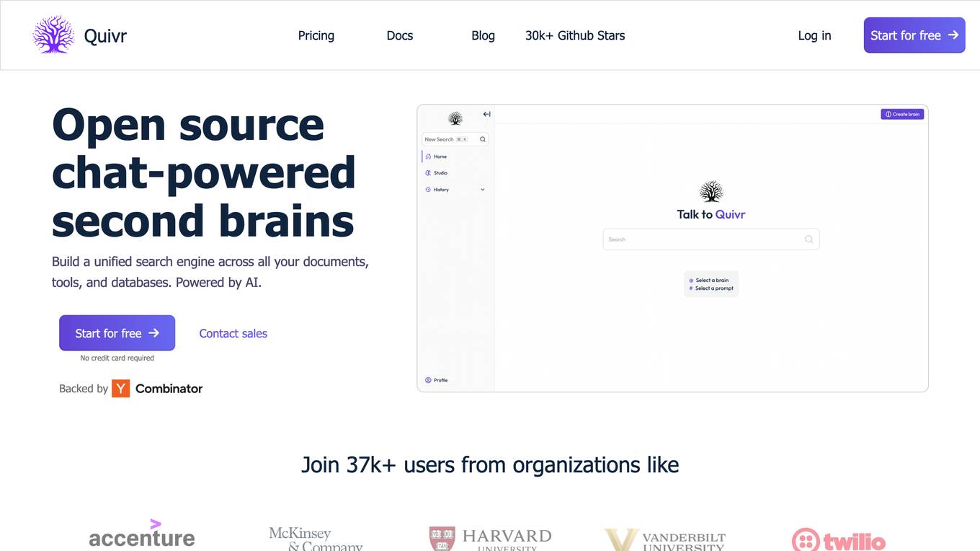Click the twilio logo
The width and height of the screenshot is (980, 551).
pos(839,540)
